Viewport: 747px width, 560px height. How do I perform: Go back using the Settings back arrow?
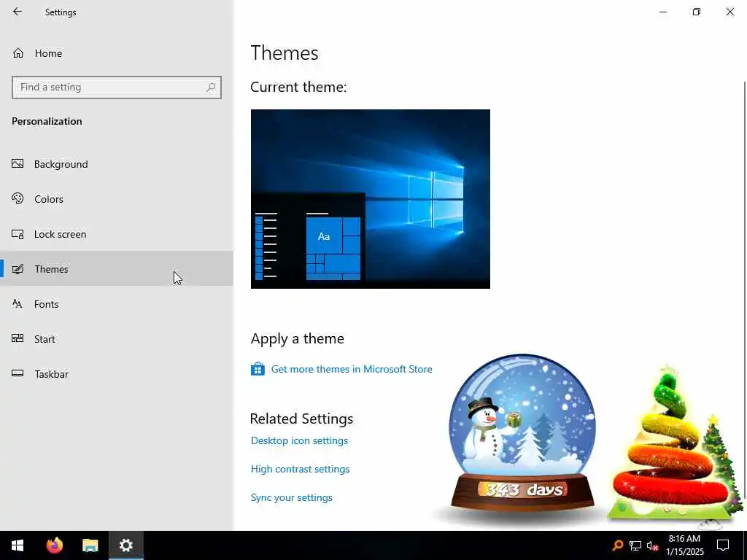pyautogui.click(x=18, y=12)
